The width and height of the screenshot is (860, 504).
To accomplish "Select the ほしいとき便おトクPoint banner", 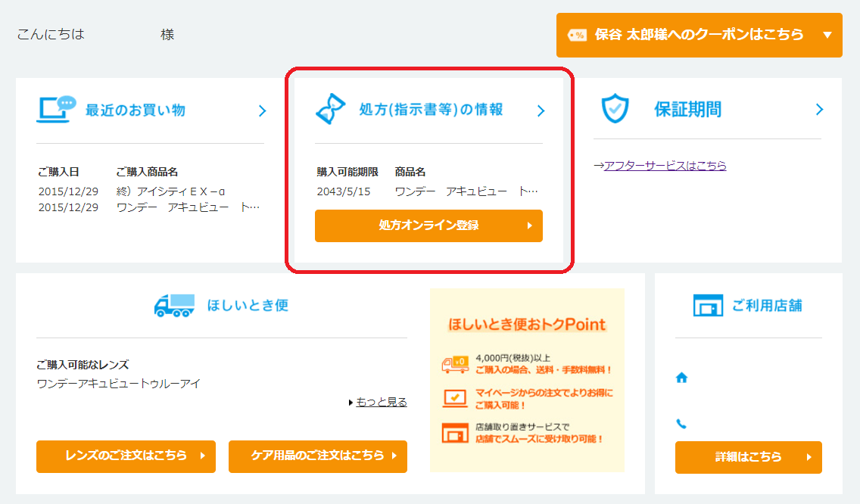I will pos(527,380).
